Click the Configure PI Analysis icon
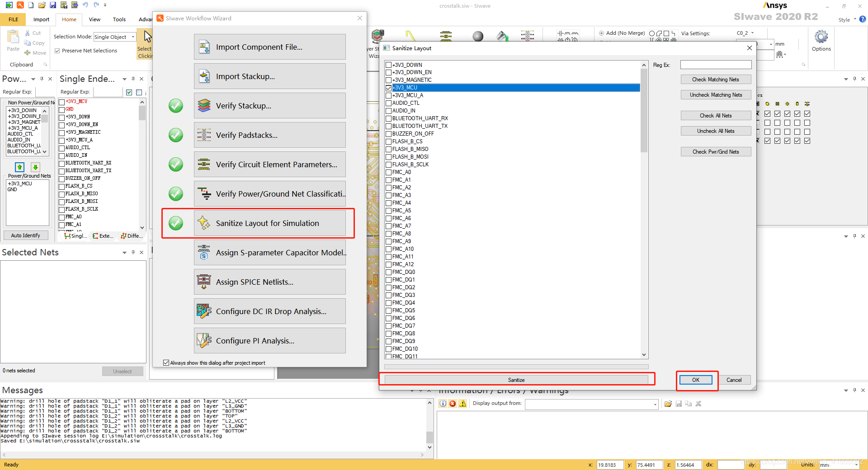Screen dimensions: 868x470 click(x=204, y=341)
